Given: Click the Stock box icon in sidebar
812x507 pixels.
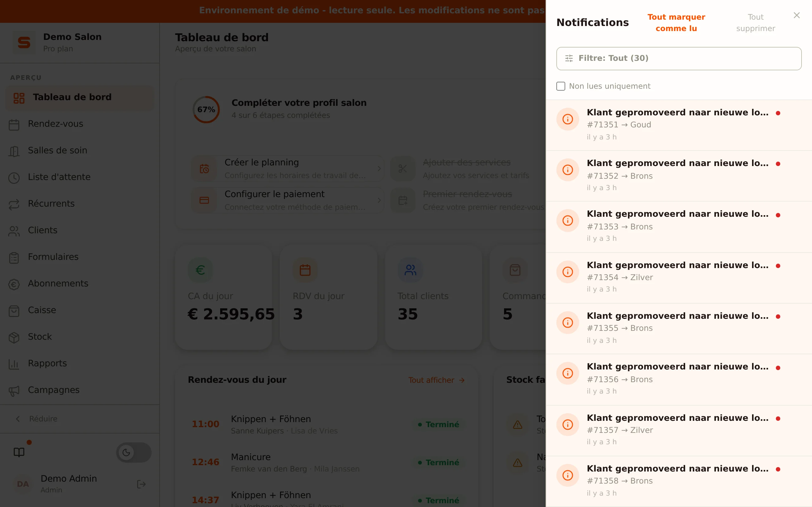Looking at the screenshot, I should point(14,337).
